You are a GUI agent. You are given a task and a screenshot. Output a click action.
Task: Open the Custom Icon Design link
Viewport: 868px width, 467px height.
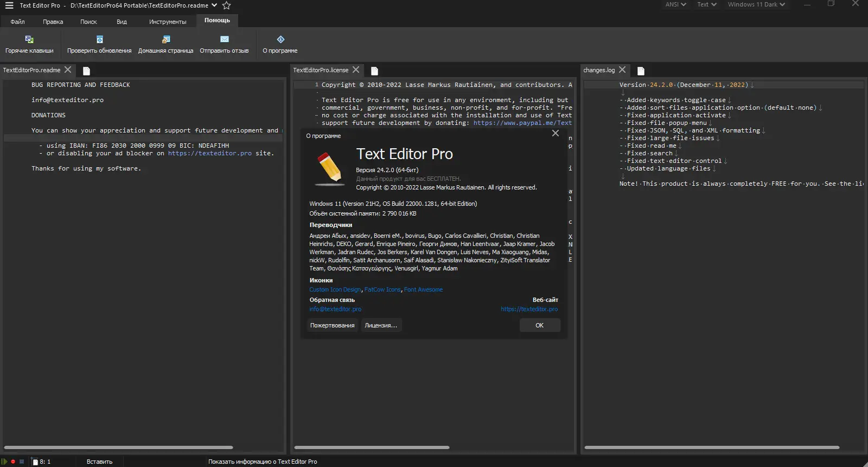335,289
